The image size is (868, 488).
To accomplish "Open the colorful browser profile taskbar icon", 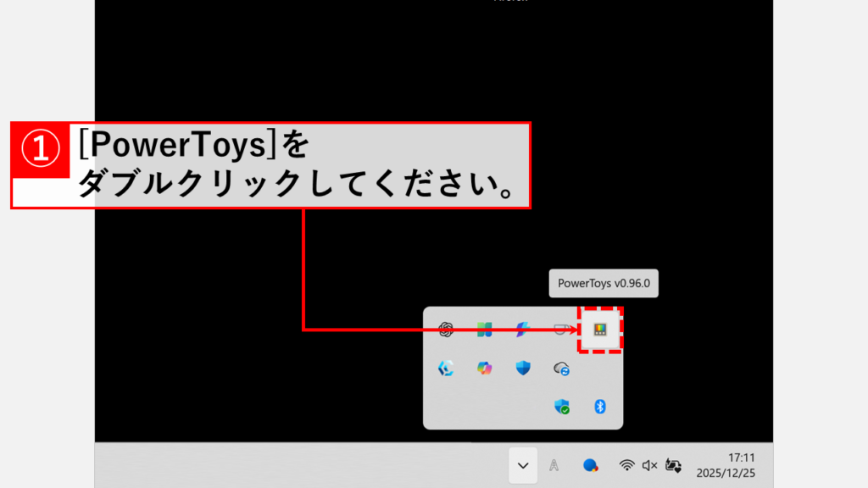I will [x=591, y=465].
